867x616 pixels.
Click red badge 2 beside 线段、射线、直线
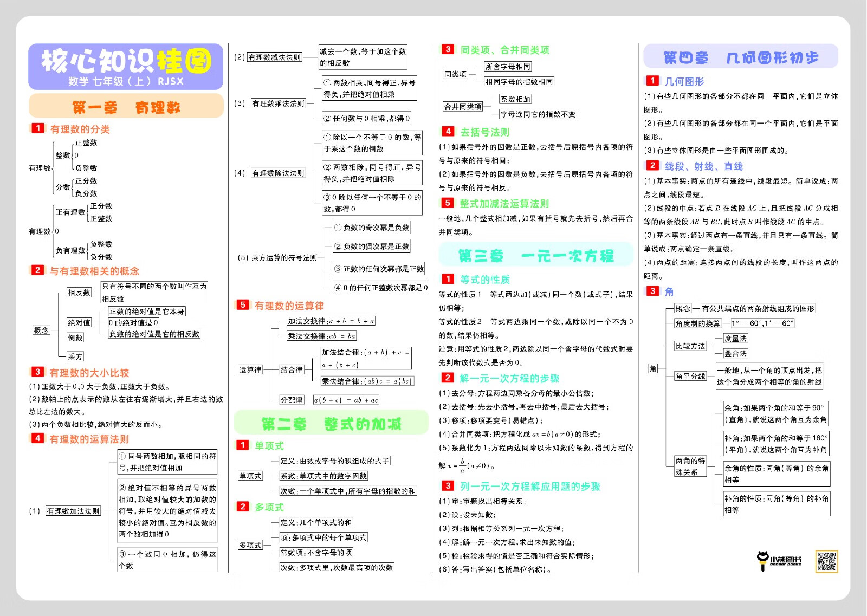coord(652,166)
